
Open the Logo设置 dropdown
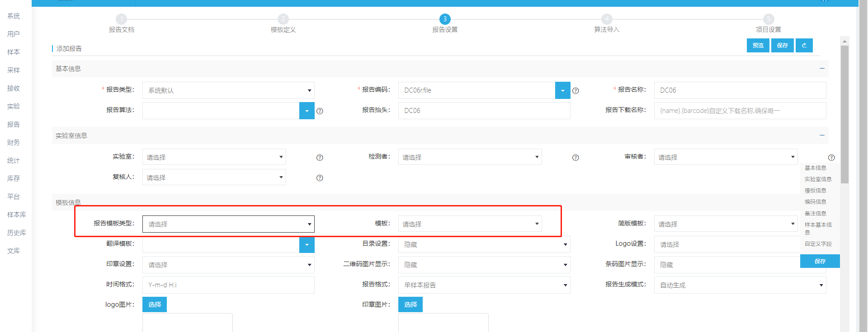click(727, 244)
